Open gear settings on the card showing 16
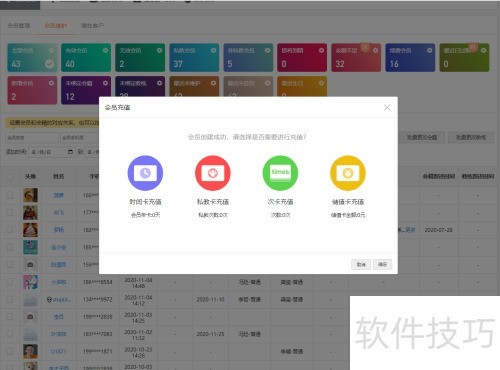This screenshot has height=370, width=500. click(x=430, y=50)
